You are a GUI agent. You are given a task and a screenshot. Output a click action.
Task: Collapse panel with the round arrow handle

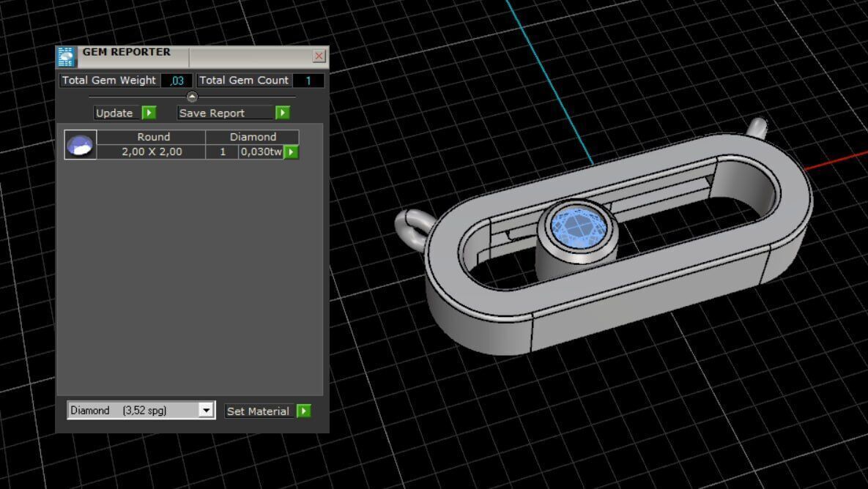pyautogui.click(x=192, y=97)
